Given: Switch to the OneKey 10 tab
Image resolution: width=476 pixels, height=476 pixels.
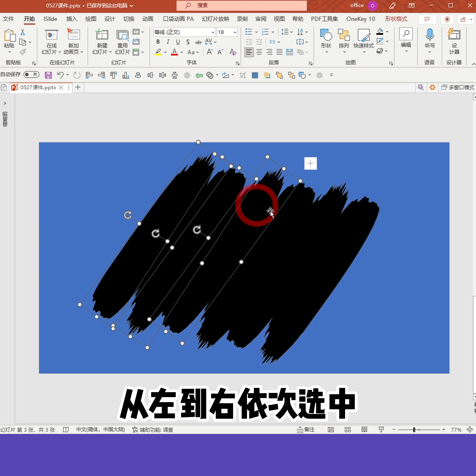Looking at the screenshot, I should (361, 19).
